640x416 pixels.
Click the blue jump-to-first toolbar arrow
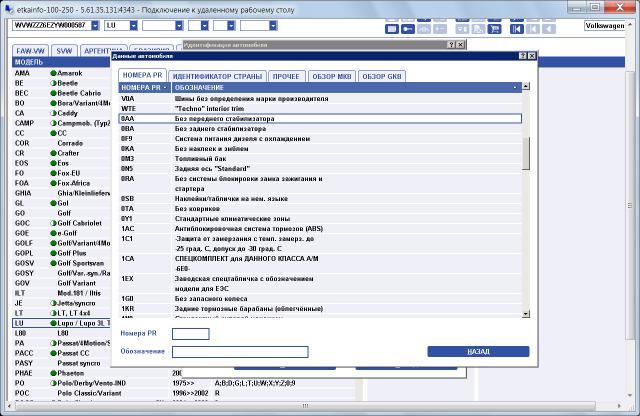pyautogui.click(x=517, y=29)
